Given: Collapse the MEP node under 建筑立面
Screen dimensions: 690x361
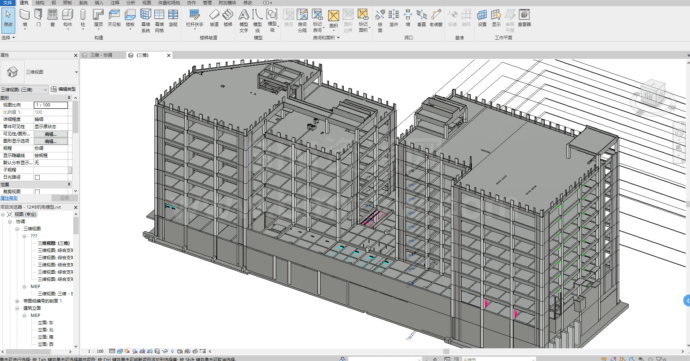Looking at the screenshot, I should (x=25, y=316).
